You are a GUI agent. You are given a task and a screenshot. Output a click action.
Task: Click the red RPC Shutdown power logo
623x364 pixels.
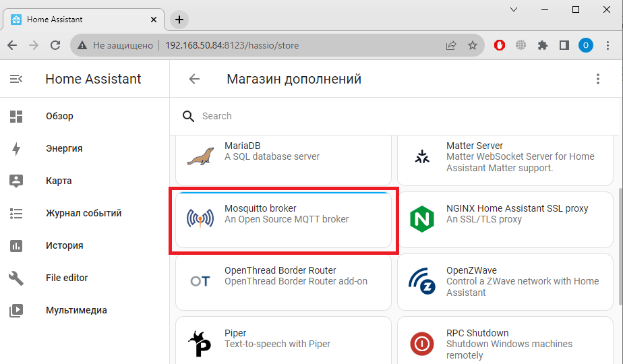pyautogui.click(x=422, y=344)
